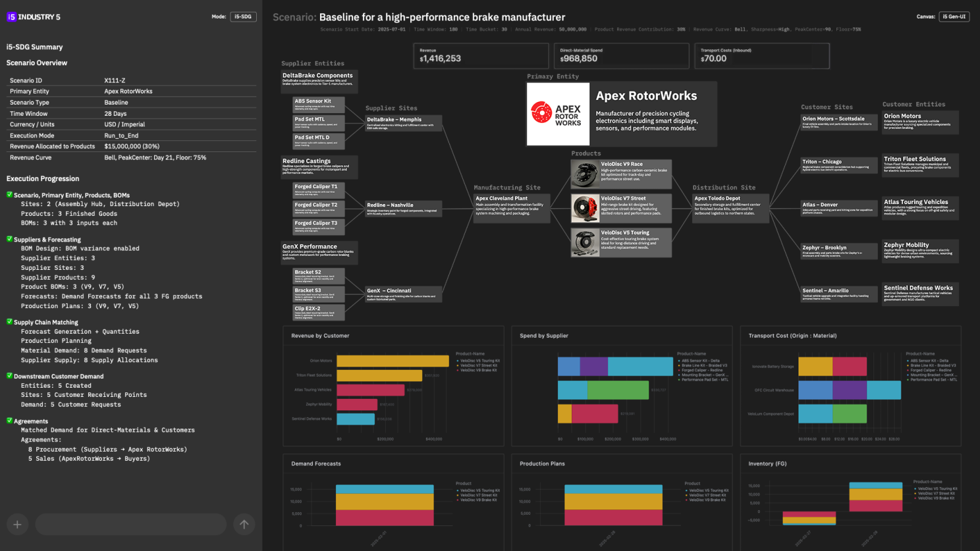This screenshot has height=551, width=980.
Task: Toggle the Suppliers & Forecasting green checkbox
Action: (x=9, y=239)
